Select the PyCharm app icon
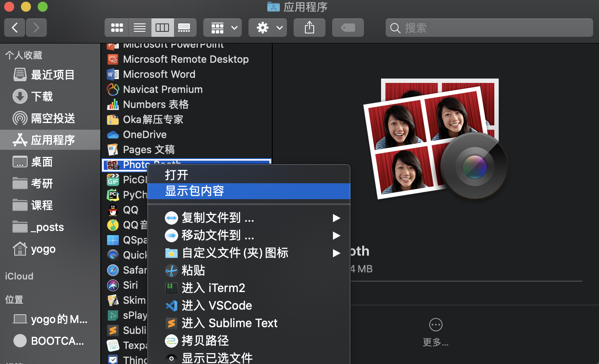The width and height of the screenshot is (599, 364). click(113, 195)
